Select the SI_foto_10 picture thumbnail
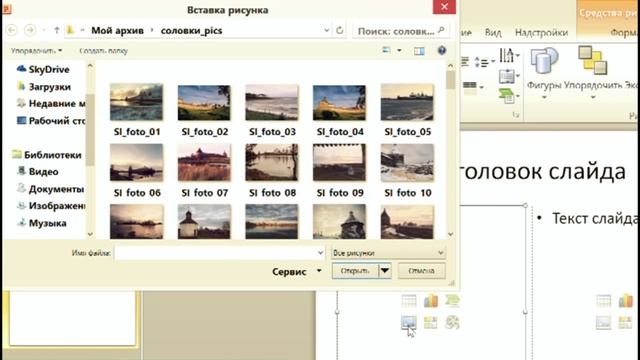Image resolution: width=640 pixels, height=360 pixels. pyautogui.click(x=407, y=162)
